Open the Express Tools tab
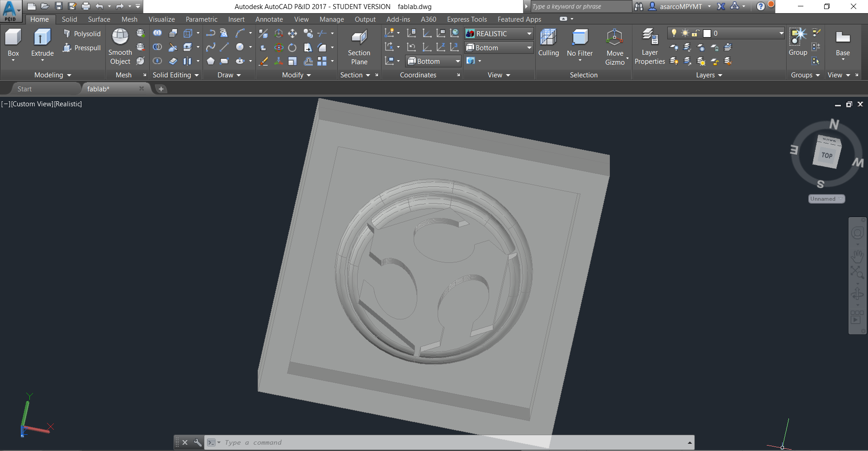The image size is (868, 451). 467,19
